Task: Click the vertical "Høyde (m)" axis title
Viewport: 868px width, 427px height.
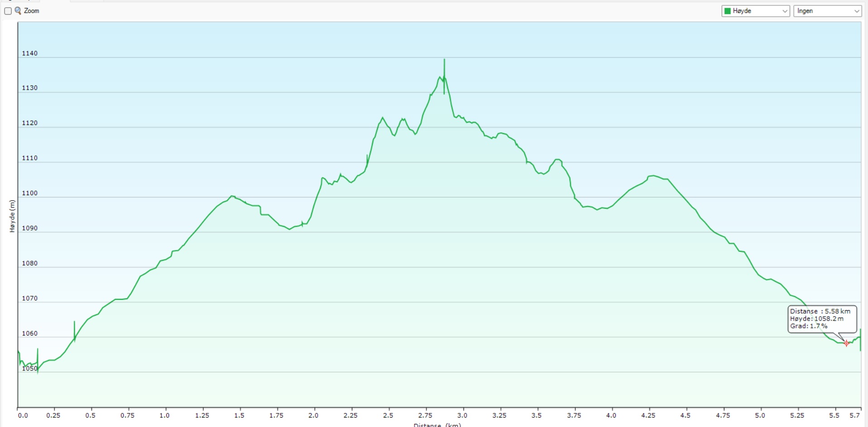Action: (x=12, y=216)
